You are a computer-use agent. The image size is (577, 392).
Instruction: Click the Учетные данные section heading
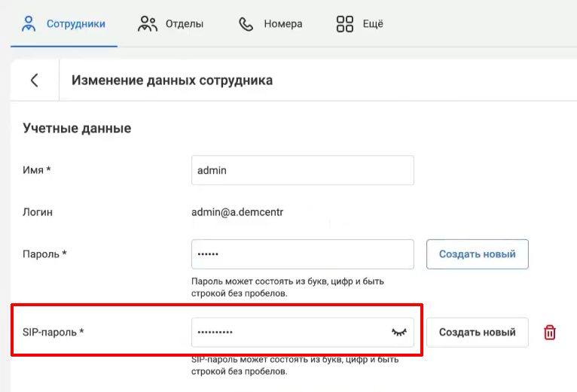point(77,128)
